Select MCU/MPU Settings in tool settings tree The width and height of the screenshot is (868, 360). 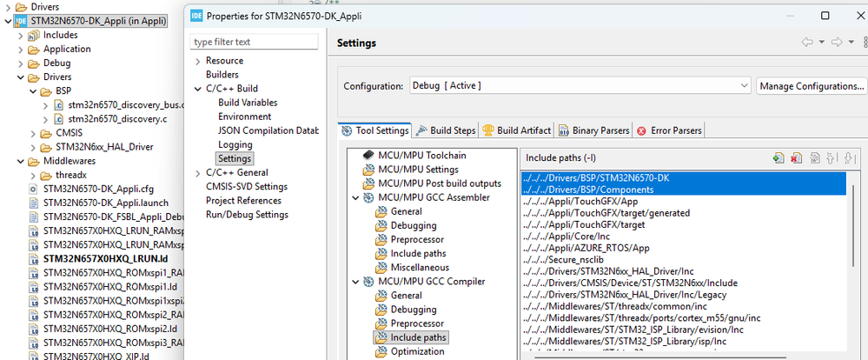click(x=411, y=169)
